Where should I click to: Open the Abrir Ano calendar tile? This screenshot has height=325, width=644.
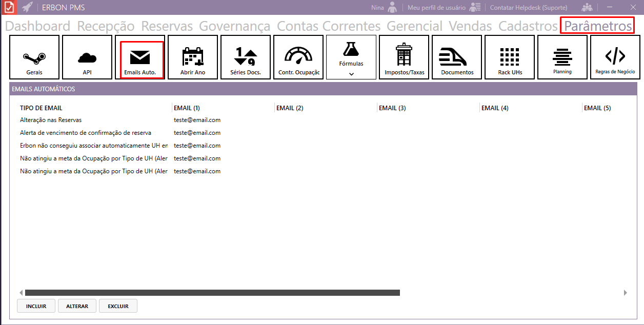(193, 57)
